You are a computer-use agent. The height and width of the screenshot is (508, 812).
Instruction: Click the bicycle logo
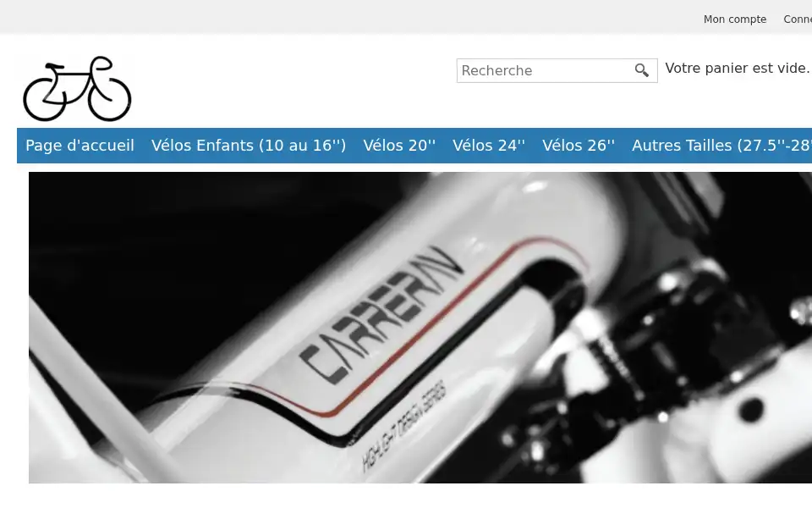[x=77, y=89]
